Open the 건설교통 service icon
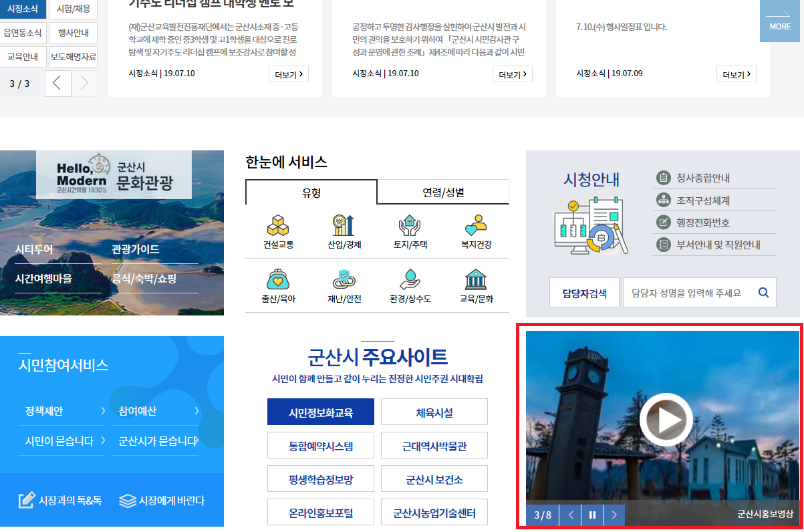Viewport: 804px width, 532px height. pyautogui.click(x=278, y=225)
